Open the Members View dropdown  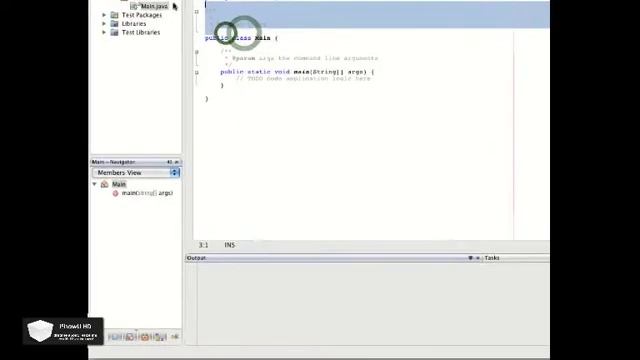click(136, 173)
